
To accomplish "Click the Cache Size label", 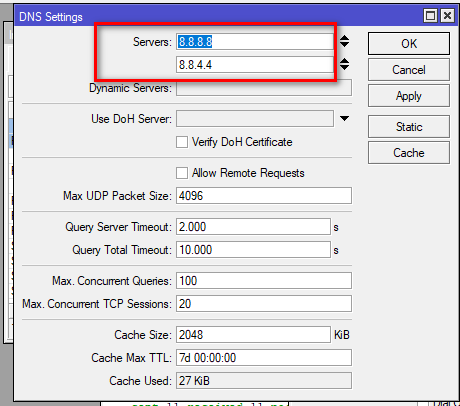I will (x=143, y=335).
